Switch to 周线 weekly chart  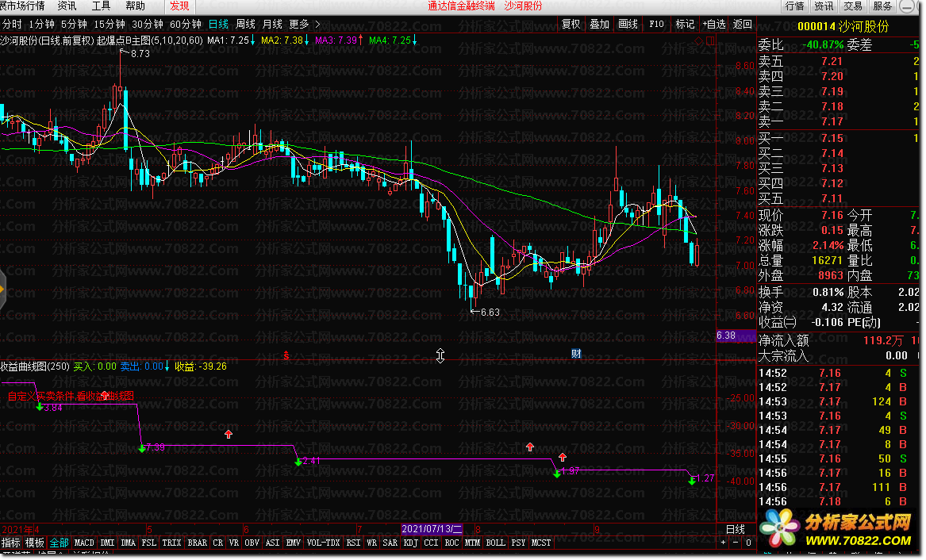[246, 25]
